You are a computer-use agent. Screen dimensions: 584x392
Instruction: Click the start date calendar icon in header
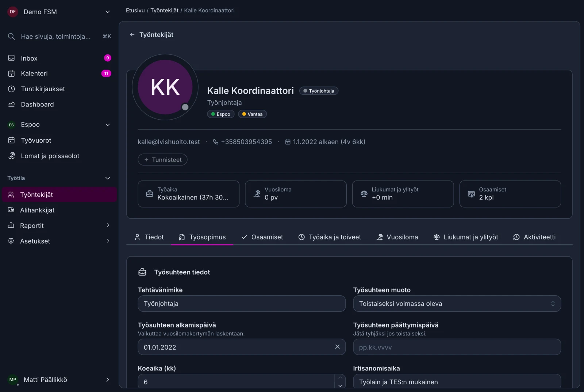(x=288, y=142)
